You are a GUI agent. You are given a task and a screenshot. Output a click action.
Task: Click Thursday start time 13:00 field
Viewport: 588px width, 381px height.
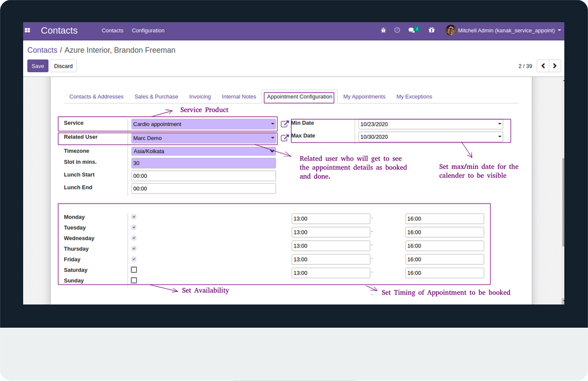tap(331, 259)
